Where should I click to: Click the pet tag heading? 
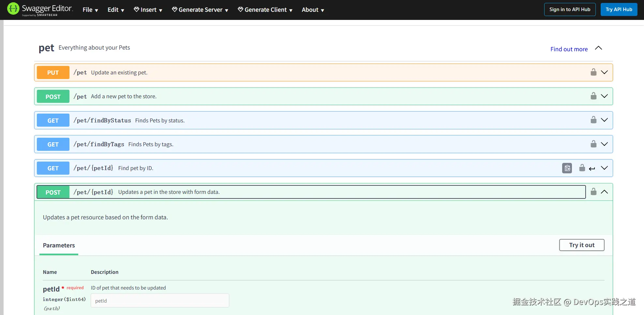46,48
